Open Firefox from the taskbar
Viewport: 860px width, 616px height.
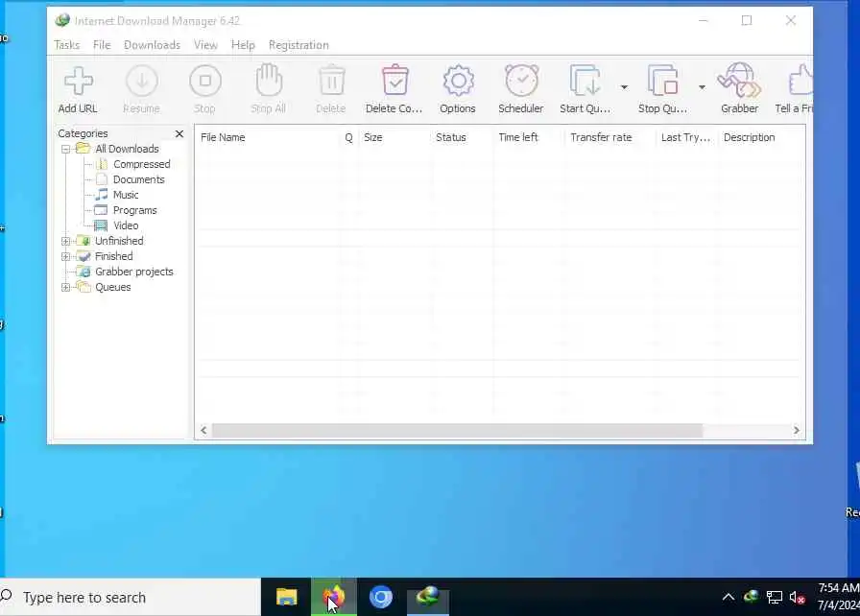pos(334,597)
